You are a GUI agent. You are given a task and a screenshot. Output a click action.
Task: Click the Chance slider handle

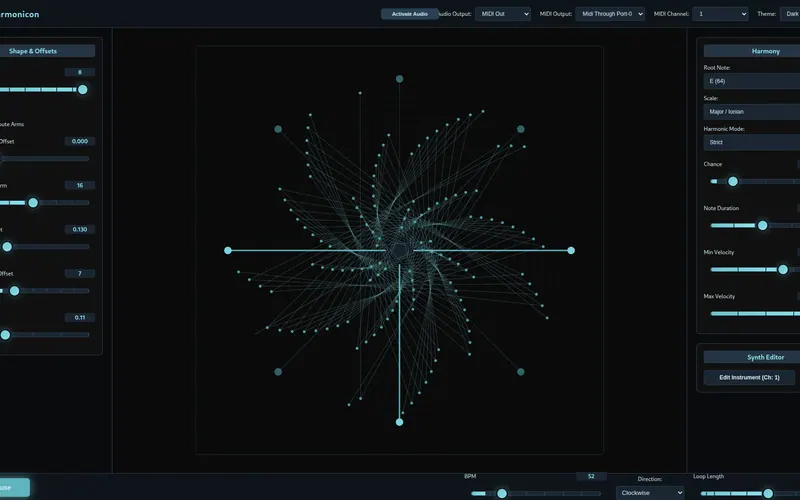point(733,182)
